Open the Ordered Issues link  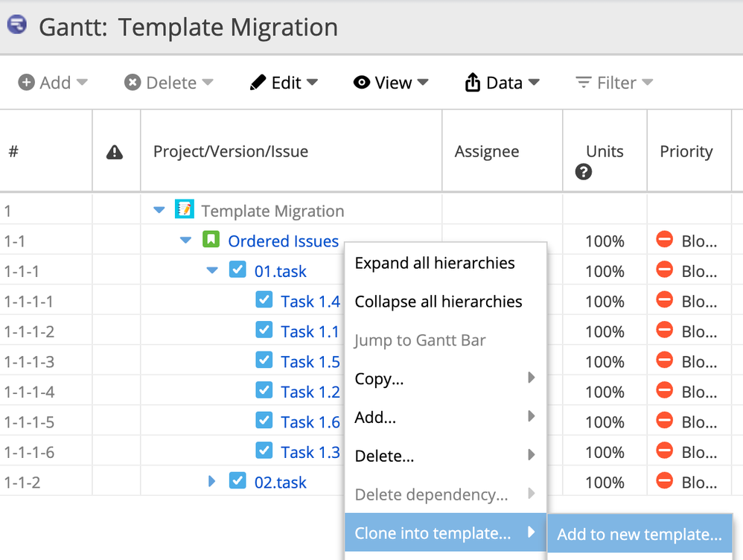point(284,241)
